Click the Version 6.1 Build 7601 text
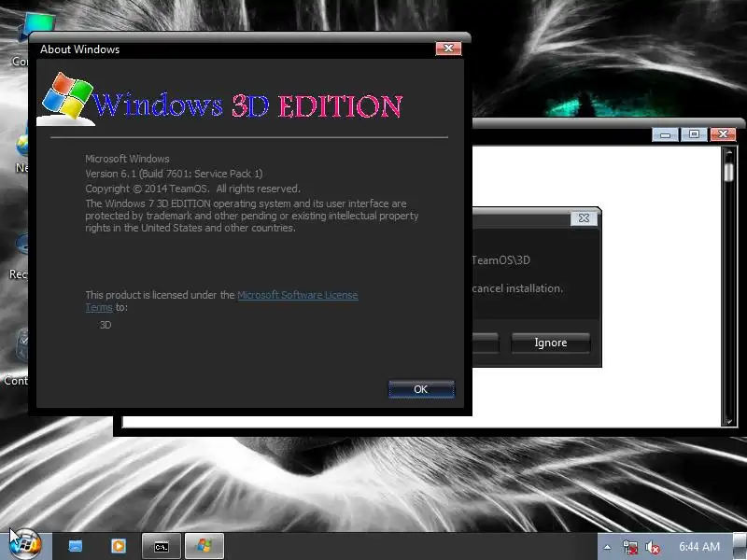The height and width of the screenshot is (560, 747). click(174, 174)
